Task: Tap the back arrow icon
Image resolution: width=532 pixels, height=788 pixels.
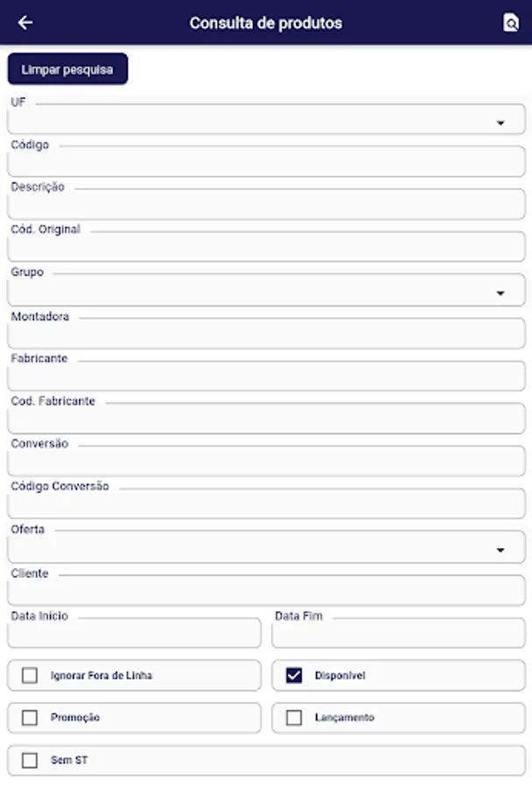Action: (25, 23)
